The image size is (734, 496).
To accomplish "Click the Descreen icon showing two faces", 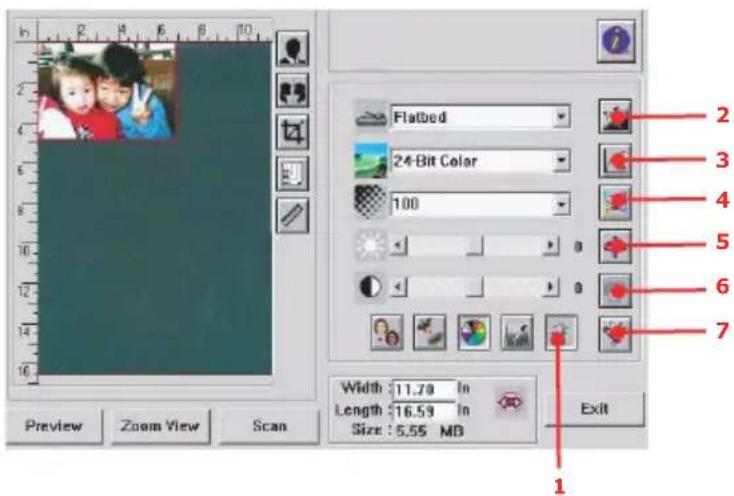I will pyautogui.click(x=387, y=333).
